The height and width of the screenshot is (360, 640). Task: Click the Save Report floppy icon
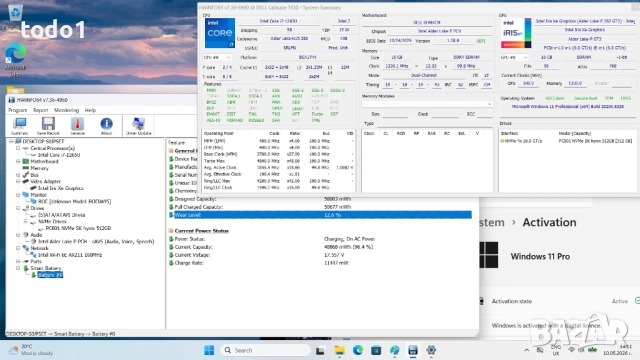[48, 126]
